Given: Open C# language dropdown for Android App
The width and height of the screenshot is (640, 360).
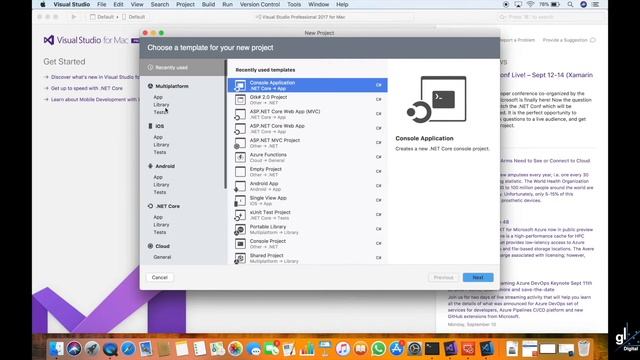Looking at the screenshot, I should 379,186.
